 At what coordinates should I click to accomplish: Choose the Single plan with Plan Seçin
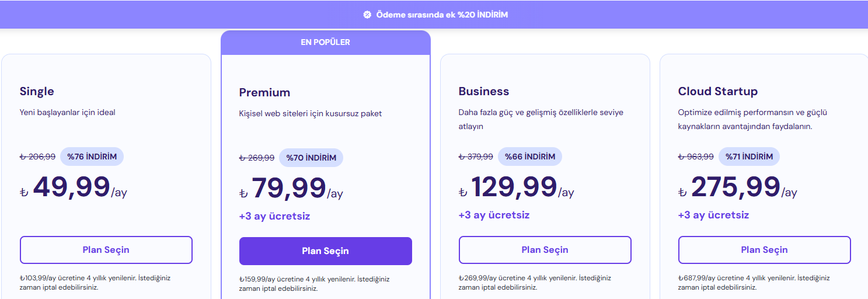(106, 250)
